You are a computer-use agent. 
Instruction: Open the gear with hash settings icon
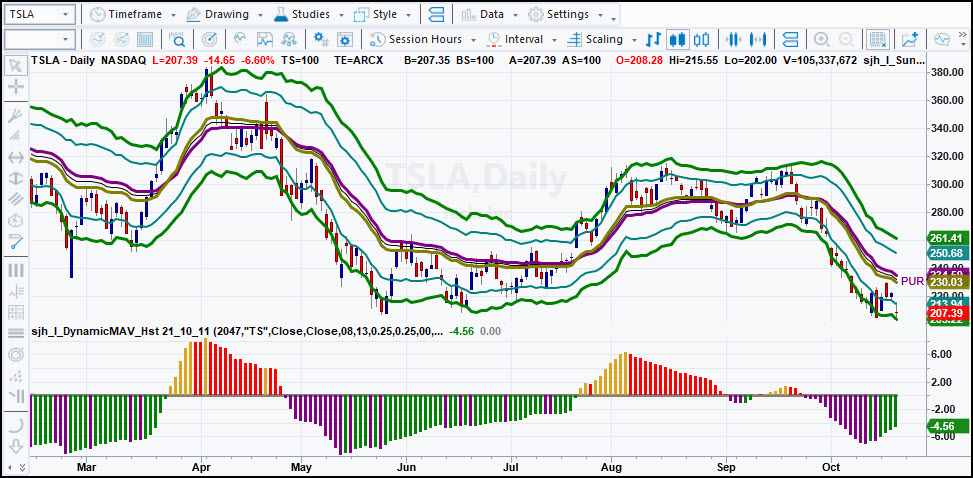[x=321, y=39]
